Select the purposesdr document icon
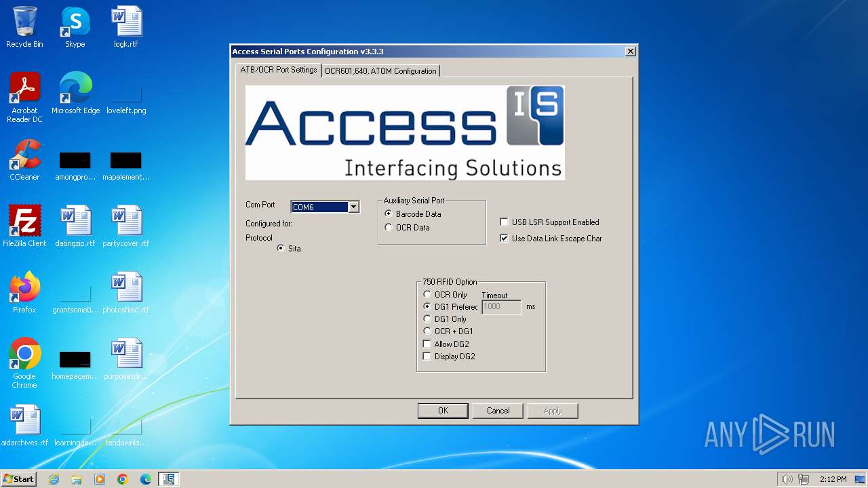This screenshot has width=868, height=488. (x=126, y=359)
